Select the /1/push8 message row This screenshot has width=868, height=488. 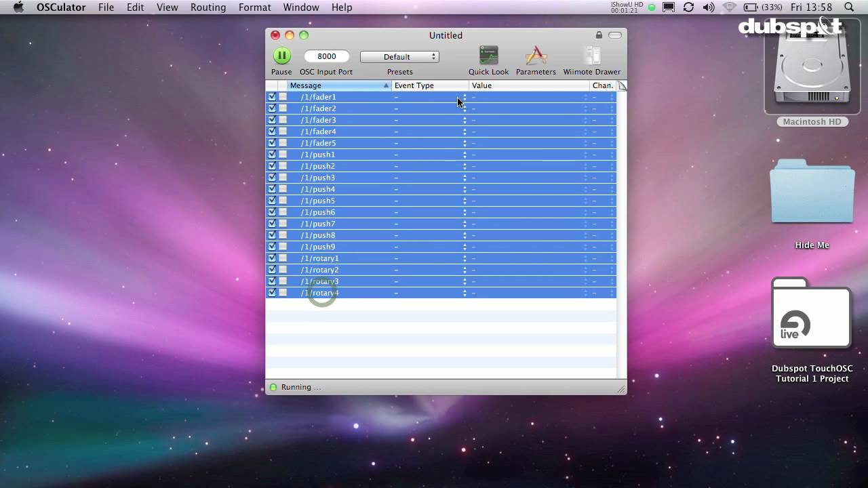[x=441, y=235]
